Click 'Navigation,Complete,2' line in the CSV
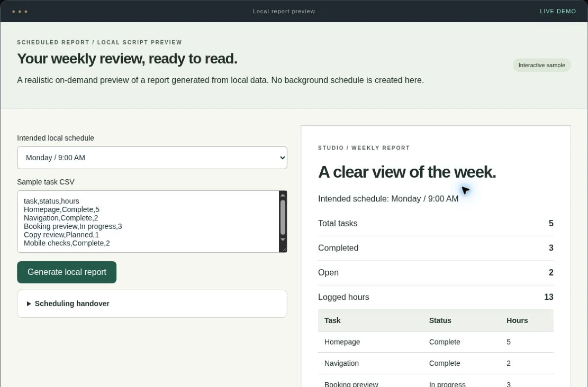This screenshot has width=588, height=387. (x=61, y=218)
